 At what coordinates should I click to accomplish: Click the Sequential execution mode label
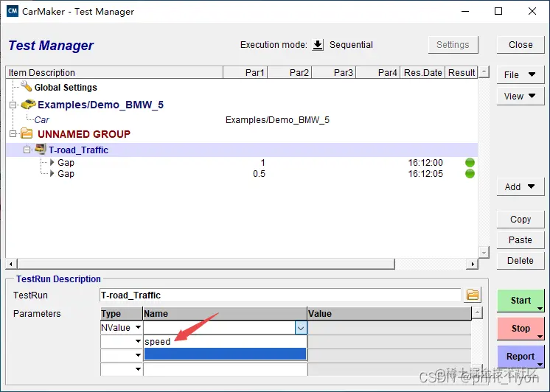click(x=351, y=45)
